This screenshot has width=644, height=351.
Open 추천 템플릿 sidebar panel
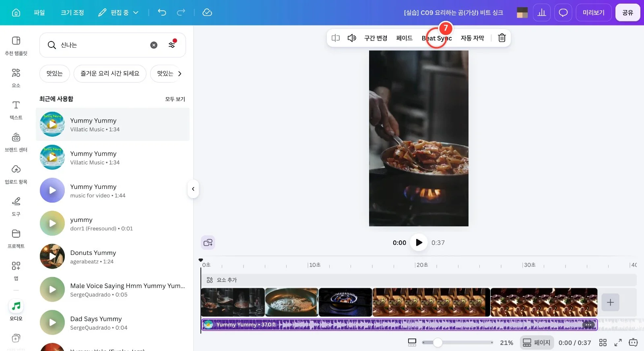point(16,45)
